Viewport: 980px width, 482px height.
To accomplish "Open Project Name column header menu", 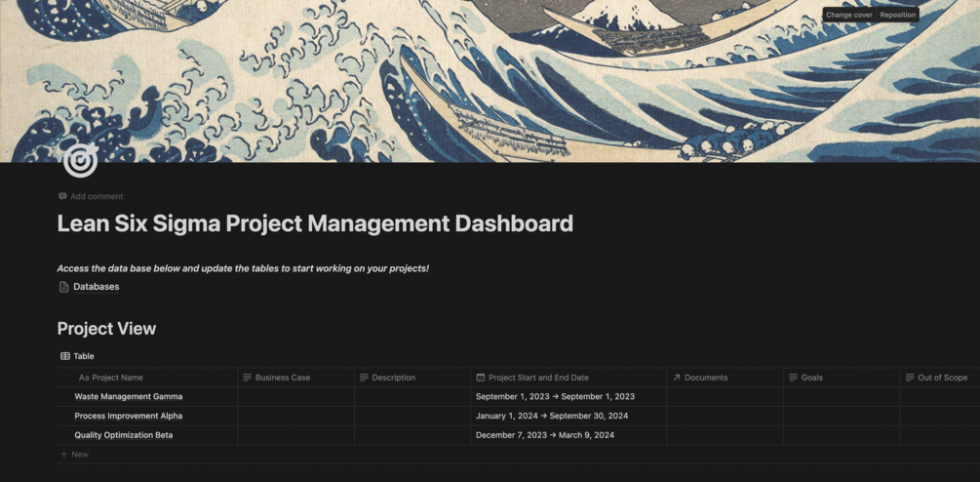I will [147, 378].
